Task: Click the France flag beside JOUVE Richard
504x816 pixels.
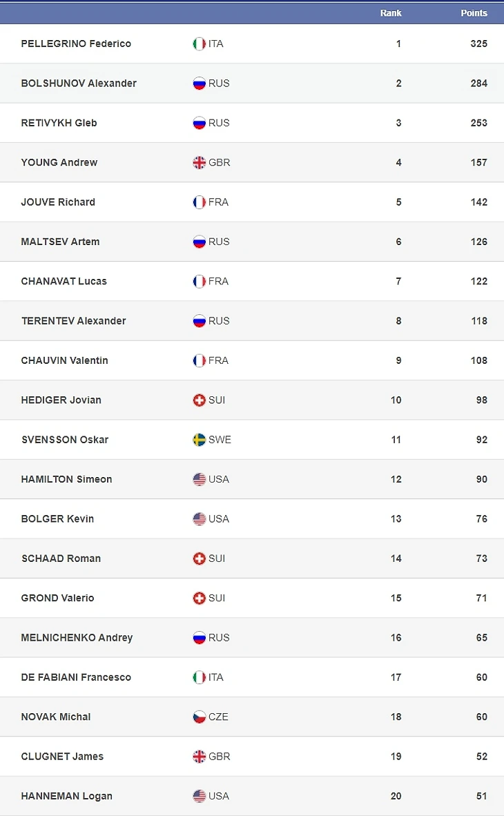Action: tap(199, 202)
